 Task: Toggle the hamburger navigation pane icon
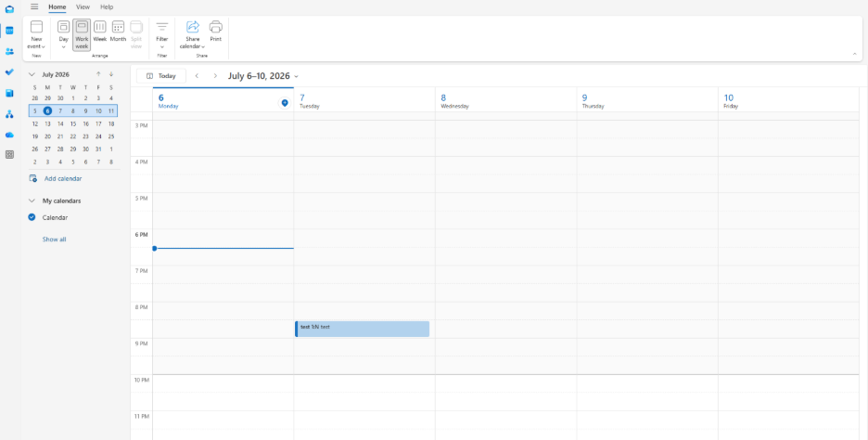pos(34,6)
